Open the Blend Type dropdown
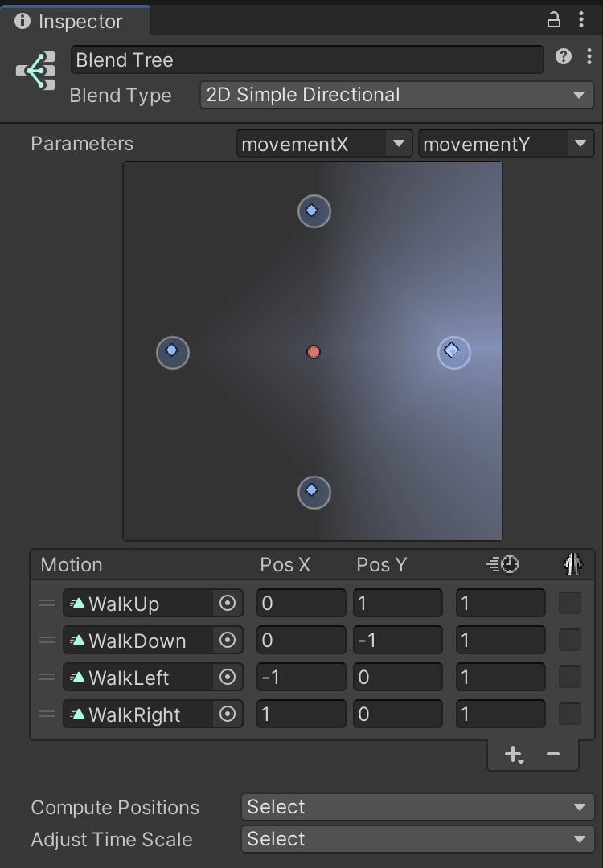 [x=396, y=95]
